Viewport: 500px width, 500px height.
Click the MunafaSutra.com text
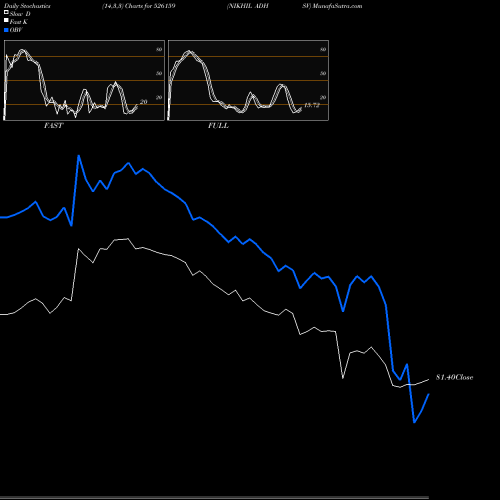[337, 6]
